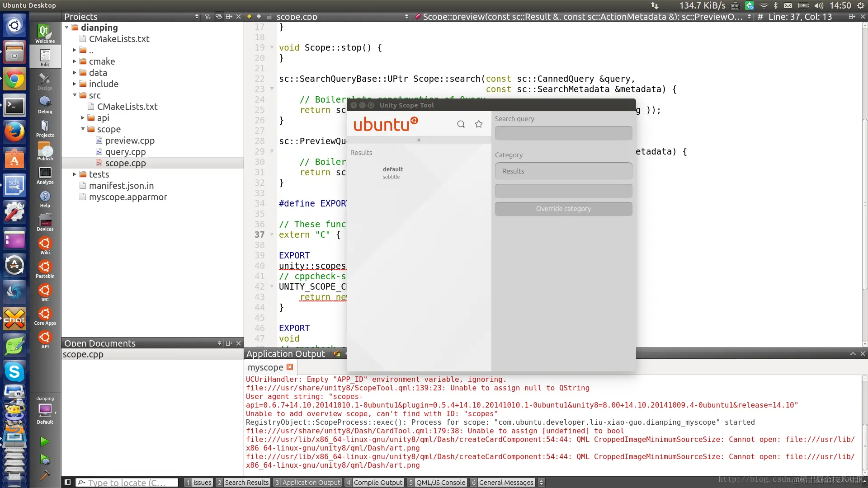Open the Results category dropdown
This screenshot has height=488, width=868.
[563, 171]
